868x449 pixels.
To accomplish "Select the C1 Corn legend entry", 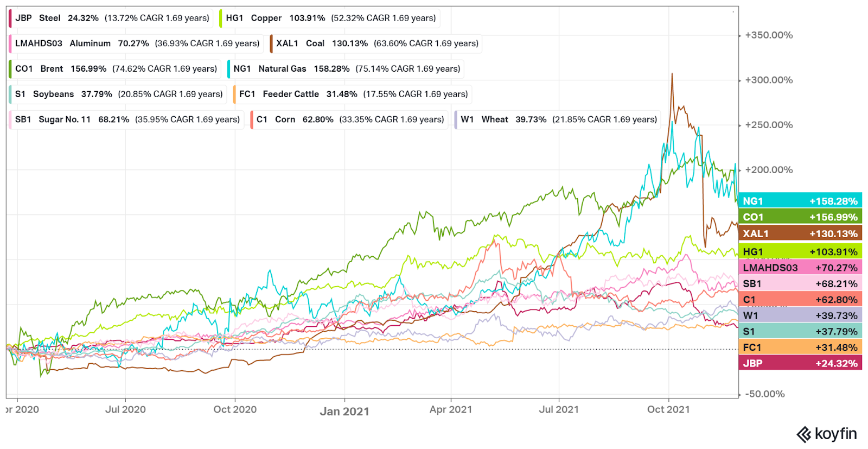I will [349, 119].
